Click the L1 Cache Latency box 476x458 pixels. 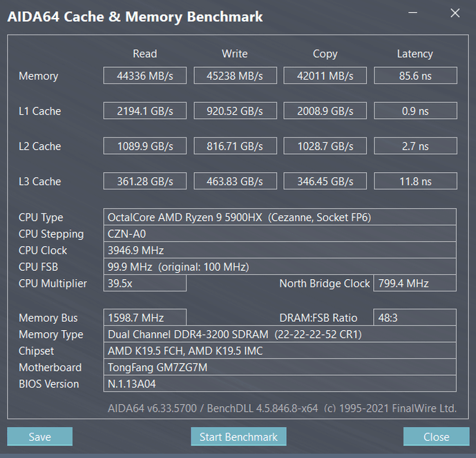(x=415, y=111)
